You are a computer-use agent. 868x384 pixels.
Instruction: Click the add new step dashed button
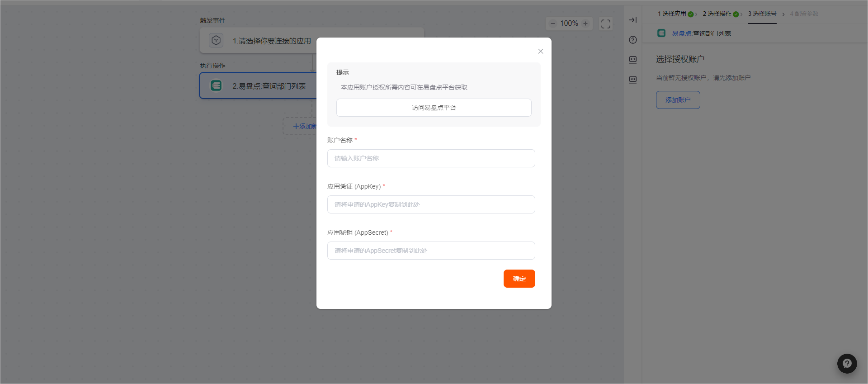[300, 126]
